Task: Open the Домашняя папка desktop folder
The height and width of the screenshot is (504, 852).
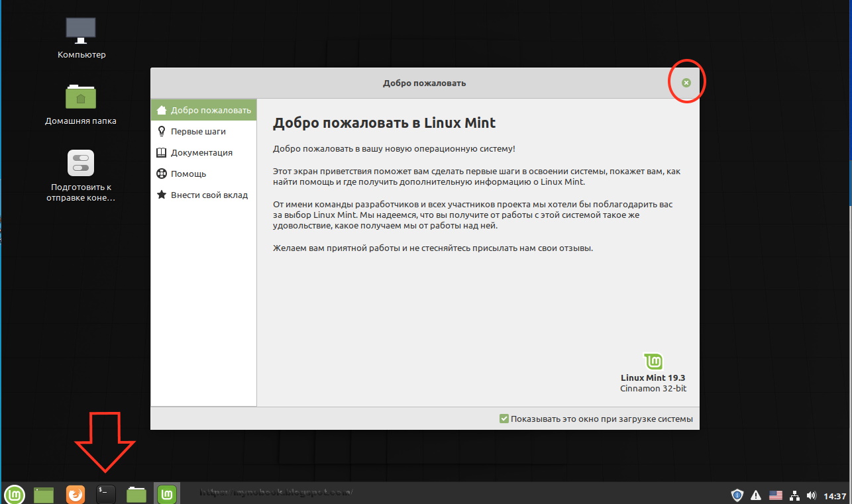Action: [81, 105]
